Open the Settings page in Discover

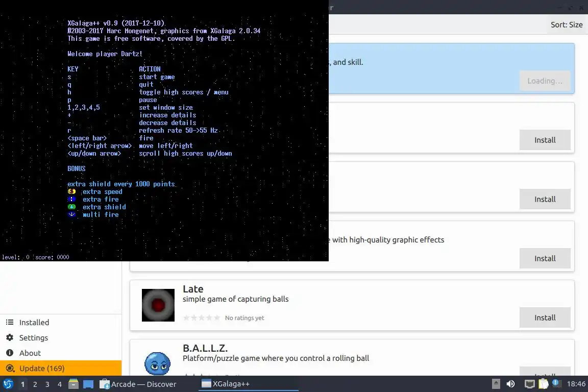61,337
